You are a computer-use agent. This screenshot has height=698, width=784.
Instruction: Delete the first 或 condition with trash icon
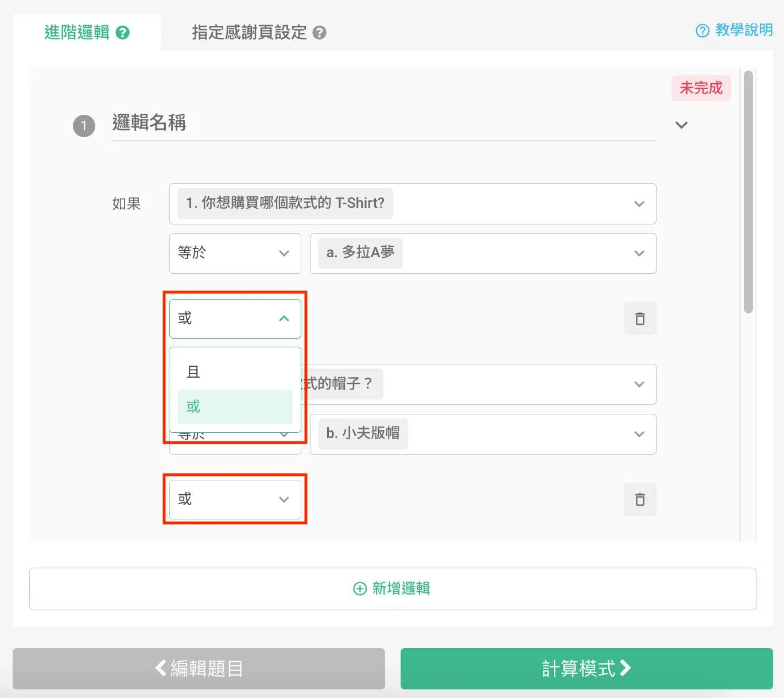tap(640, 319)
